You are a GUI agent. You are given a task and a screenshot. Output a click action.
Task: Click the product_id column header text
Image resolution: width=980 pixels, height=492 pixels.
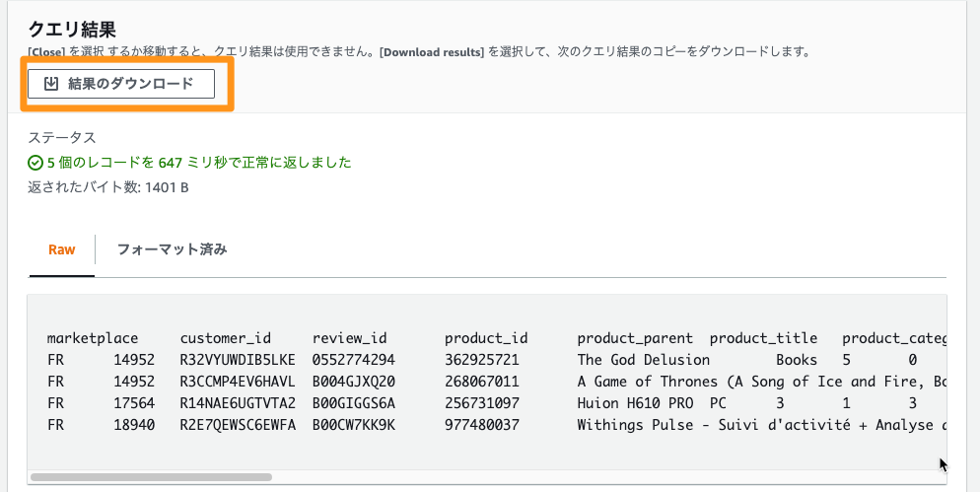pos(486,339)
